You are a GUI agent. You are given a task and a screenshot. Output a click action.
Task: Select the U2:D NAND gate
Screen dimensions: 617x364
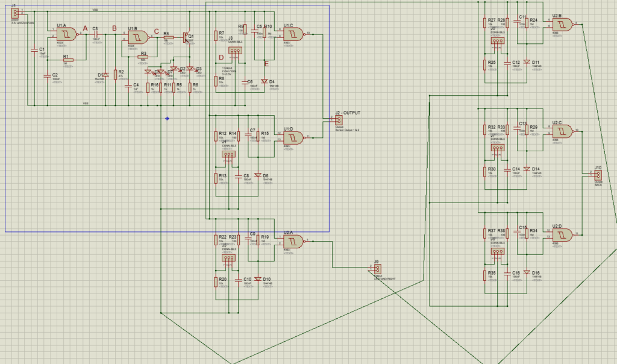[x=563, y=234]
